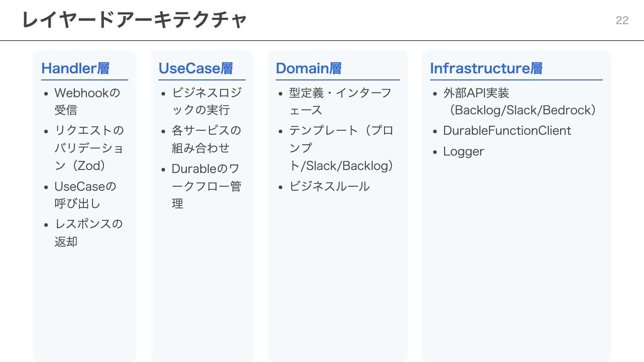Click the Durableのワークフロー管理 bullet item
This screenshot has width=644, height=362.
(206, 186)
